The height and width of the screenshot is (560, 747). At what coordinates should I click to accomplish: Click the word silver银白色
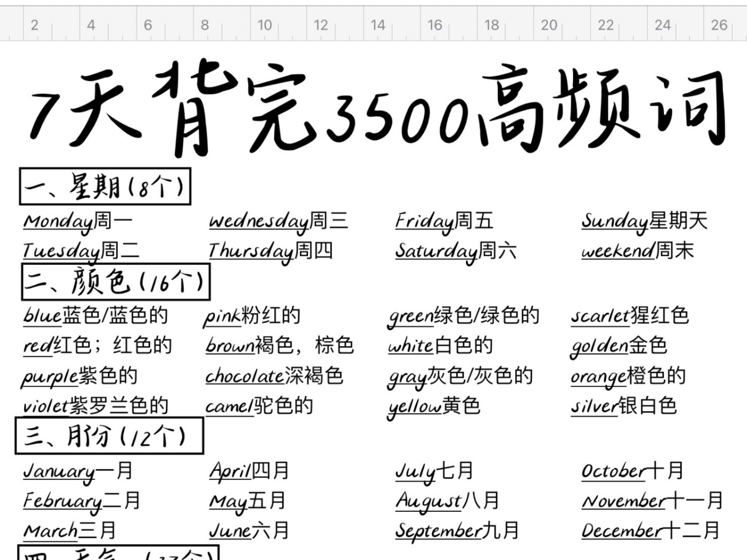(x=624, y=406)
